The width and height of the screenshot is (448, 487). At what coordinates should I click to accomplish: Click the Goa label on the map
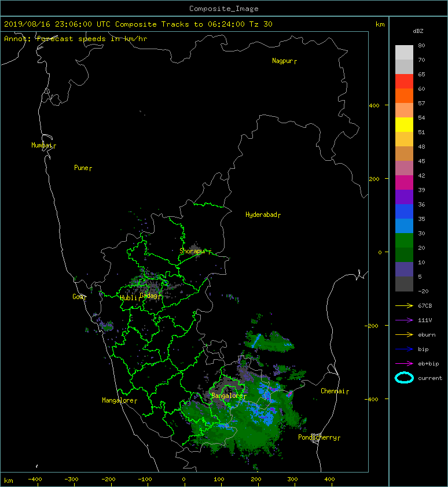pyautogui.click(x=79, y=297)
